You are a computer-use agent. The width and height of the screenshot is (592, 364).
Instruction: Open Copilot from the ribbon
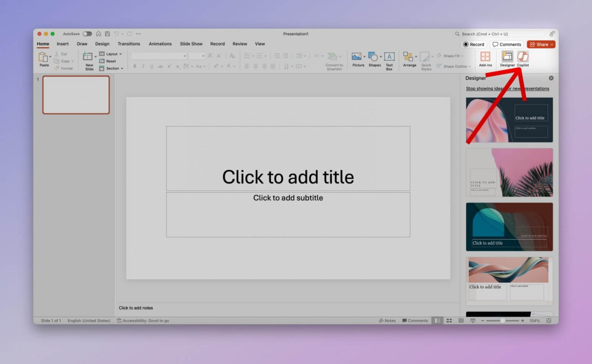coord(523,59)
